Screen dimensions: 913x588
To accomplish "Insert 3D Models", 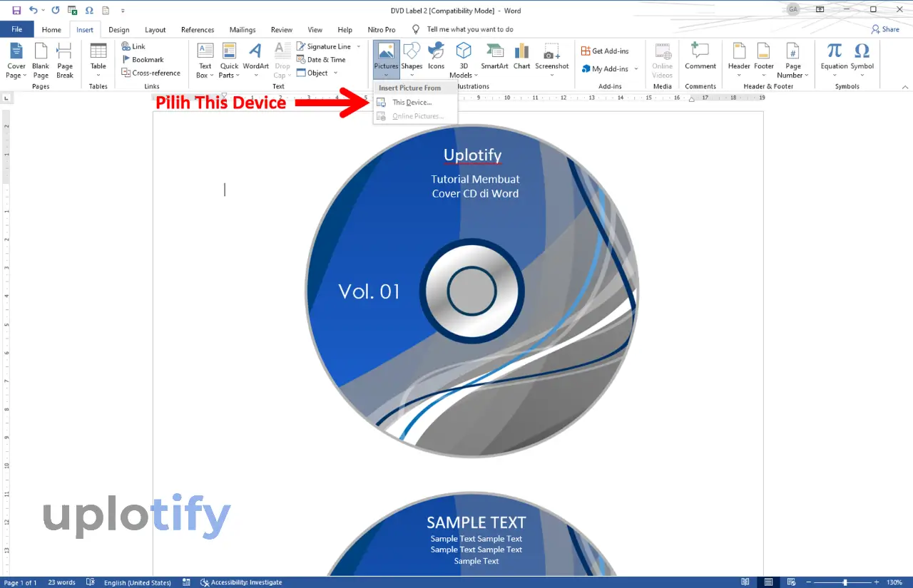I will click(464, 61).
